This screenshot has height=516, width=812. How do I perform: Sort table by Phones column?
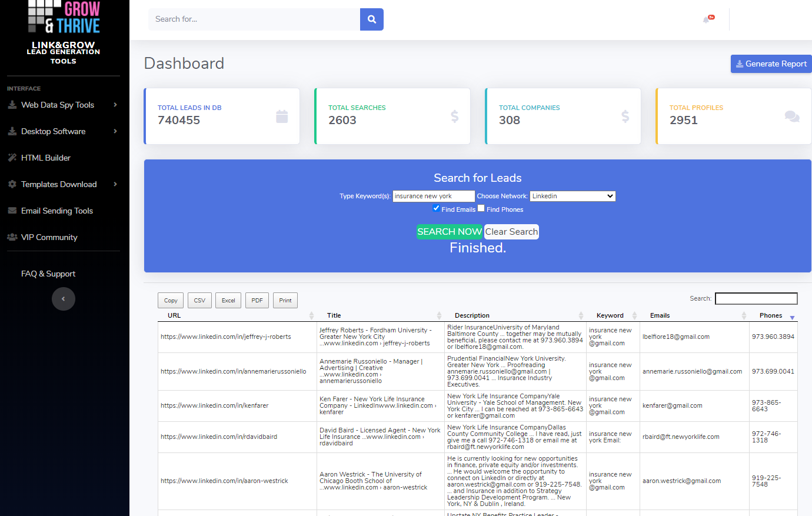771,315
